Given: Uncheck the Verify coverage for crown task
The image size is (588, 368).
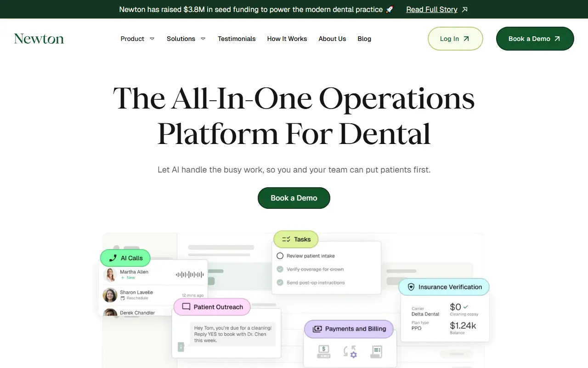Looking at the screenshot, I should point(280,269).
